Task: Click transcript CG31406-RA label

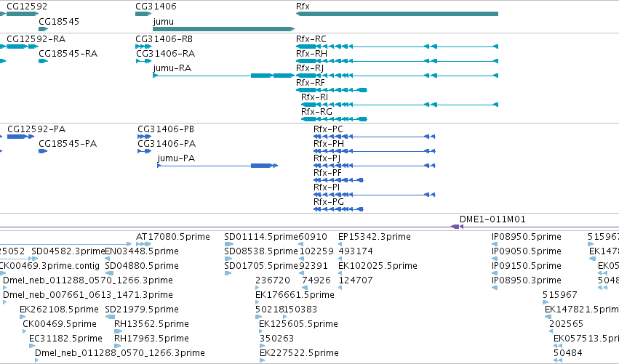Action: click(165, 54)
